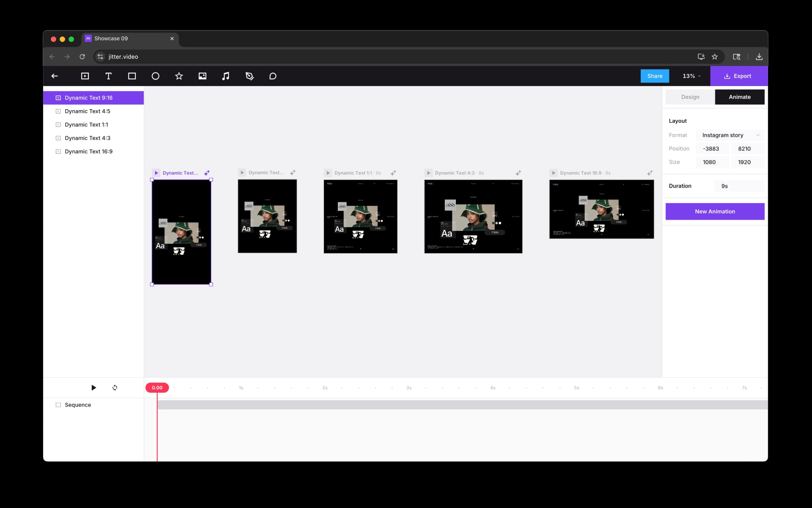The width and height of the screenshot is (812, 508).
Task: Switch to the Design tab
Action: coord(690,97)
